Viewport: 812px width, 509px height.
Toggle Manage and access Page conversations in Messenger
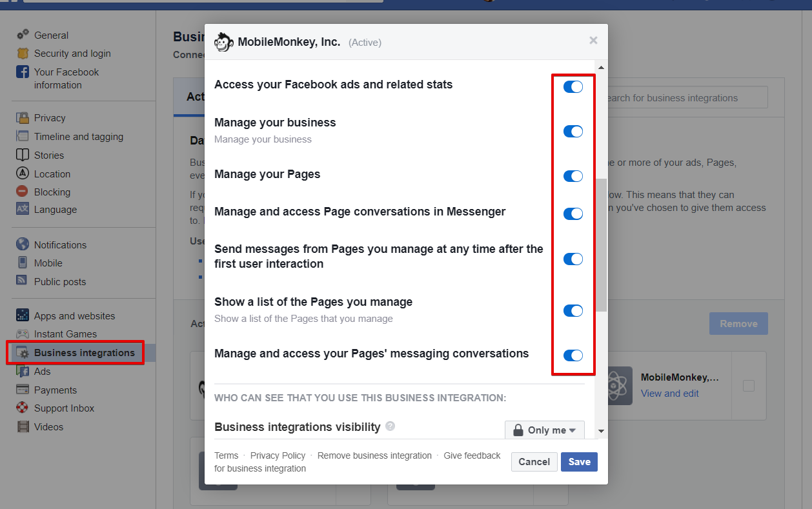click(x=573, y=214)
